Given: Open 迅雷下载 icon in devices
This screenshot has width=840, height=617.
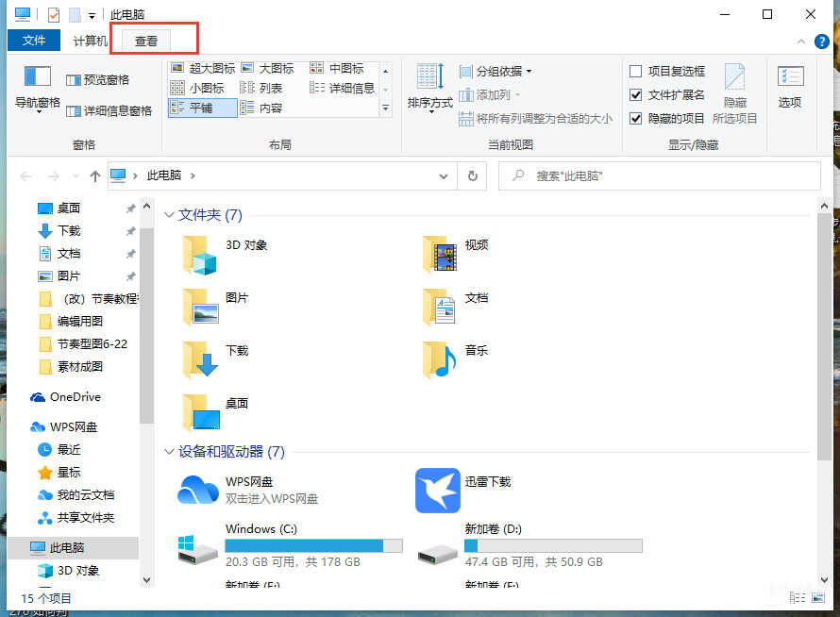Looking at the screenshot, I should tap(437, 491).
